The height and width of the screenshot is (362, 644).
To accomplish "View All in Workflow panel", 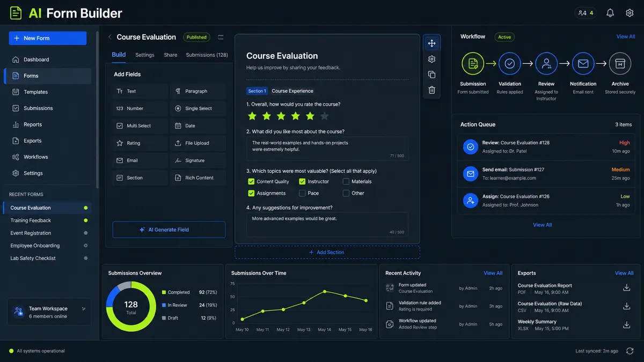I will 626,36.
